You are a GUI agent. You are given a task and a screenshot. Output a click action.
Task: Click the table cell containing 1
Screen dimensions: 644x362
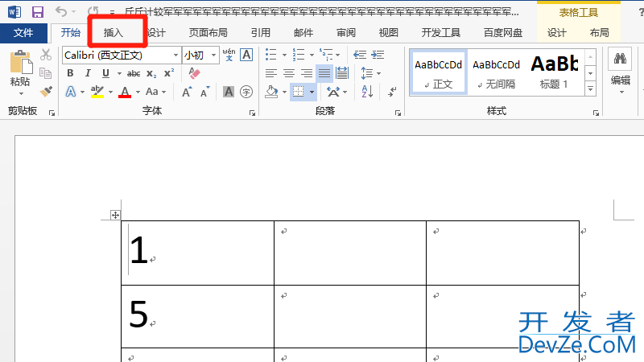click(x=197, y=253)
